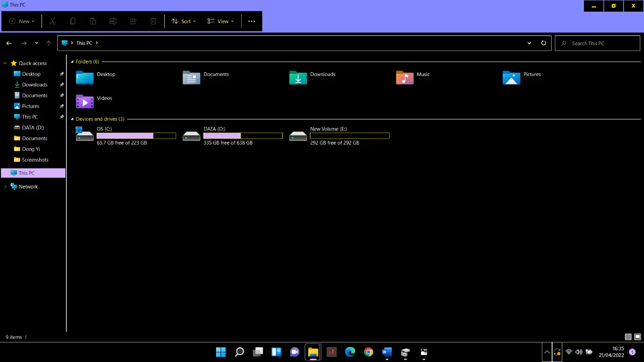Click the Delete trash can icon

(x=153, y=21)
